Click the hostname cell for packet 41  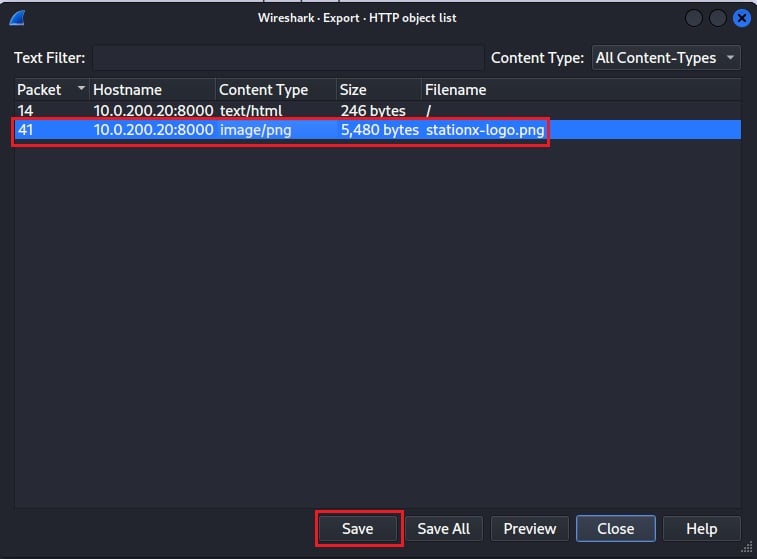tap(153, 130)
